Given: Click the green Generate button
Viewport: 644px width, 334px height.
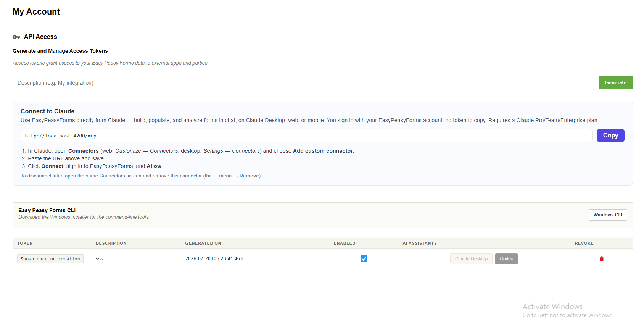Looking at the screenshot, I should pyautogui.click(x=615, y=82).
